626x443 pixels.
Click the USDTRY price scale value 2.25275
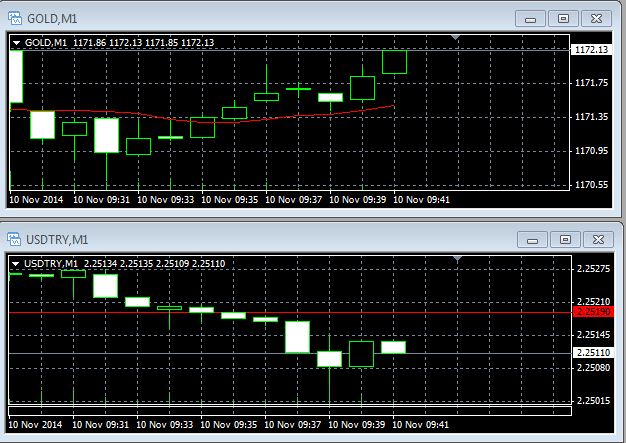click(593, 269)
